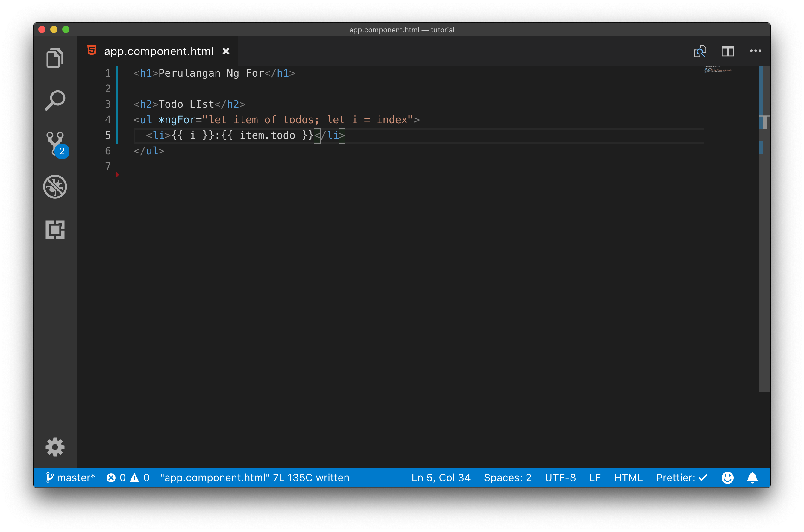This screenshot has height=532, width=804.
Task: Click the master* git branch indicator
Action: 70,478
